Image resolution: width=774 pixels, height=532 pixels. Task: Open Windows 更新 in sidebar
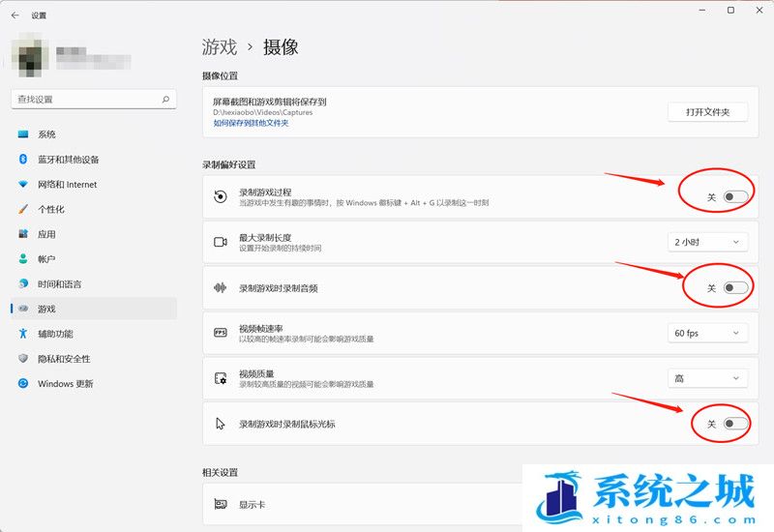click(x=93, y=383)
